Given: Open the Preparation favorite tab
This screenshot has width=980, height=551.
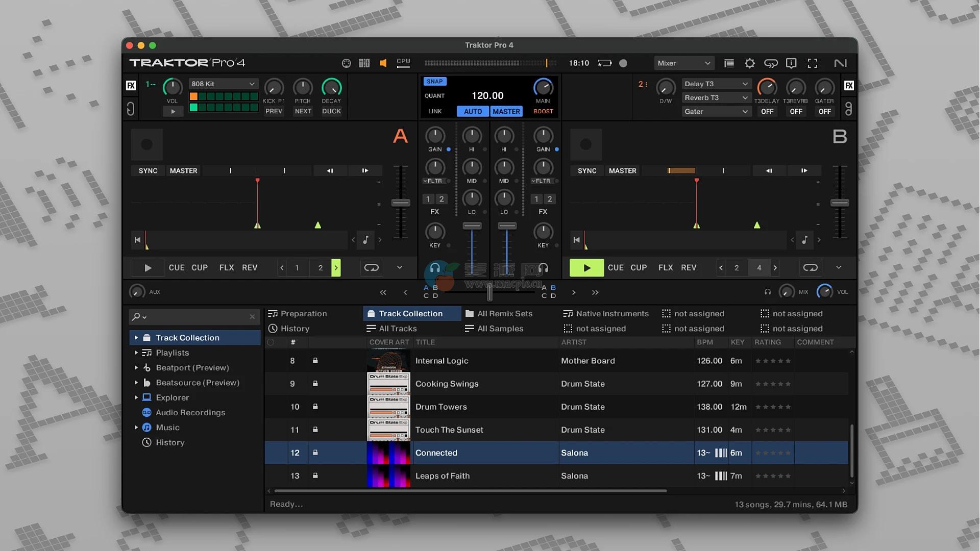Looking at the screenshot, I should 303,314.
